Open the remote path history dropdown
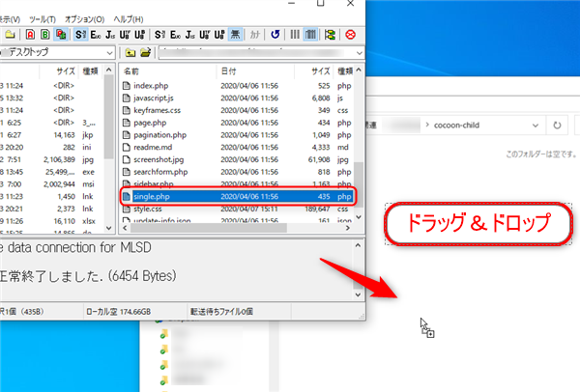 (358, 51)
